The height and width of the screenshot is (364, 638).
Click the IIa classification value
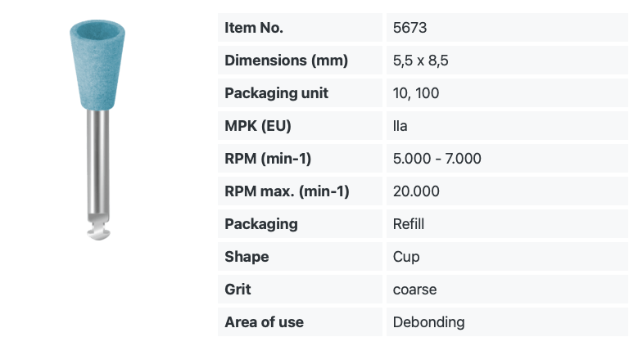(x=400, y=126)
